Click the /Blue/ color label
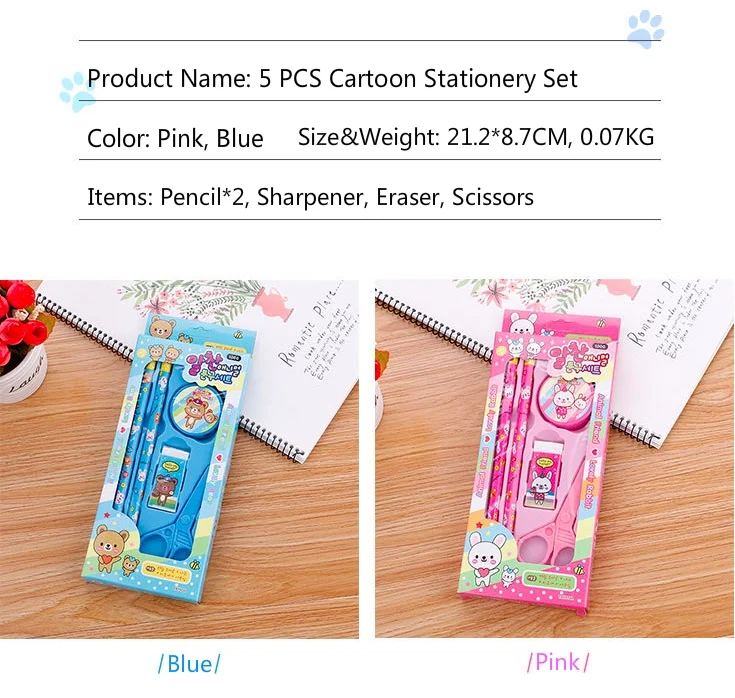 (189, 664)
